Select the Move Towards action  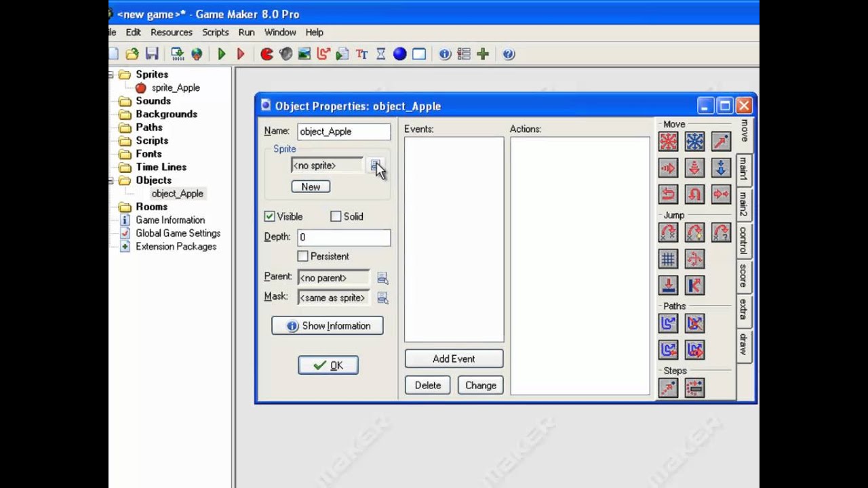[x=721, y=142]
